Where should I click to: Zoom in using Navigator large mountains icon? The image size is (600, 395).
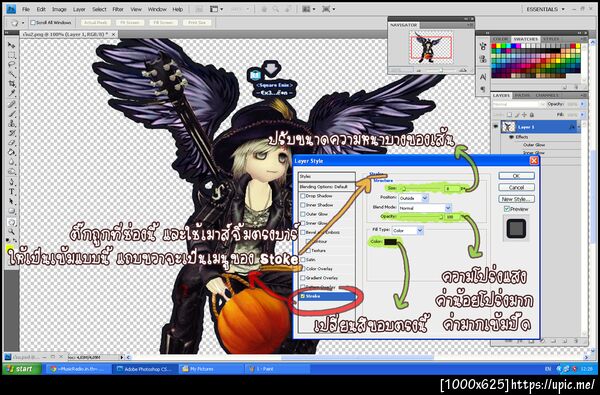[x=463, y=70]
